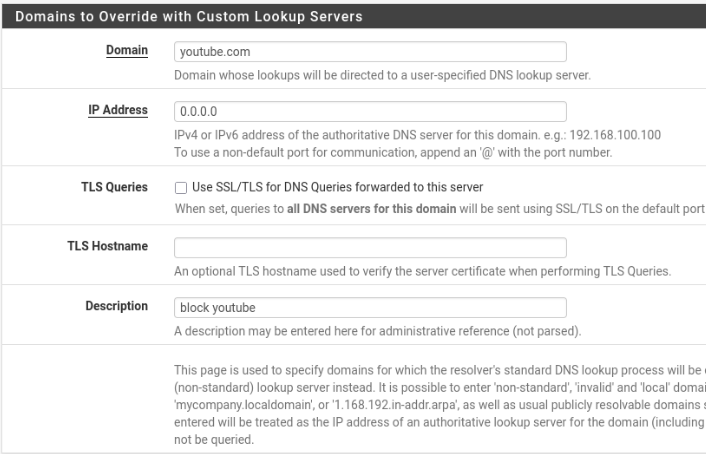Click paragraph starting 'This page is used to specify'
Viewport: 706px width, 454px height.
pyautogui.click(x=440, y=404)
